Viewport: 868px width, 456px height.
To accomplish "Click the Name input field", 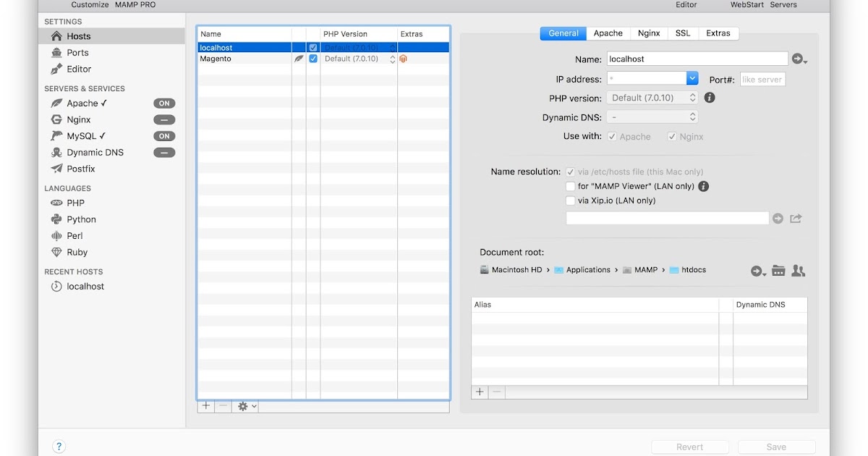I will coord(697,59).
